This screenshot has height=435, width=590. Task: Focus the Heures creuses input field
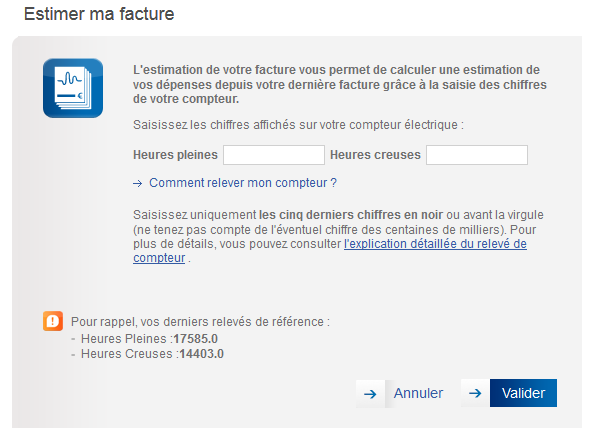pyautogui.click(x=477, y=155)
